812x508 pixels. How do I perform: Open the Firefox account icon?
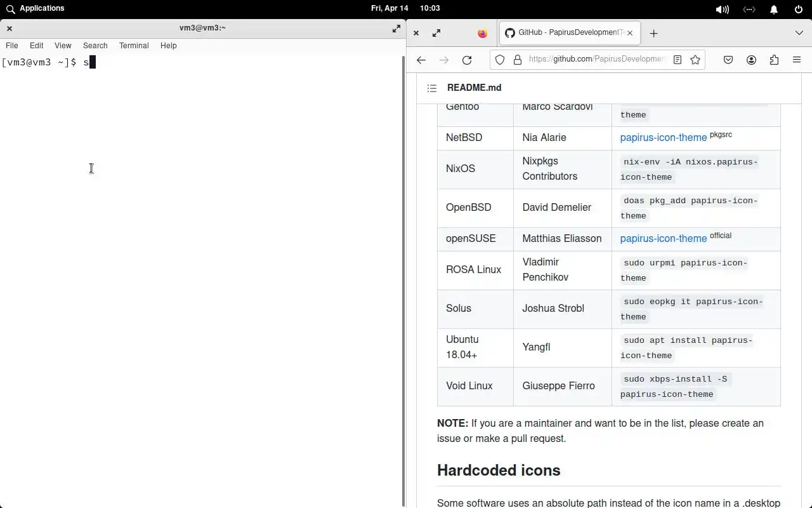[x=751, y=60]
